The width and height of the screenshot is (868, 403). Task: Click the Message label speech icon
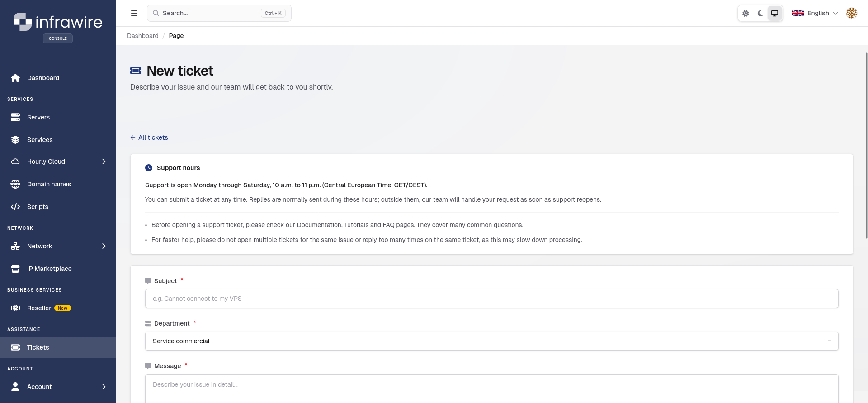click(x=148, y=366)
